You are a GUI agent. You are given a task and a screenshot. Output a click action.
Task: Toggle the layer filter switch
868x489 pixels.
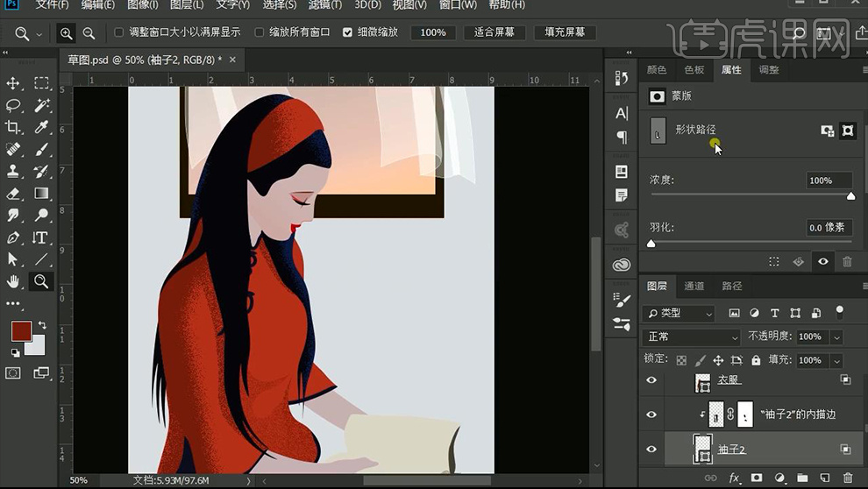click(x=840, y=312)
